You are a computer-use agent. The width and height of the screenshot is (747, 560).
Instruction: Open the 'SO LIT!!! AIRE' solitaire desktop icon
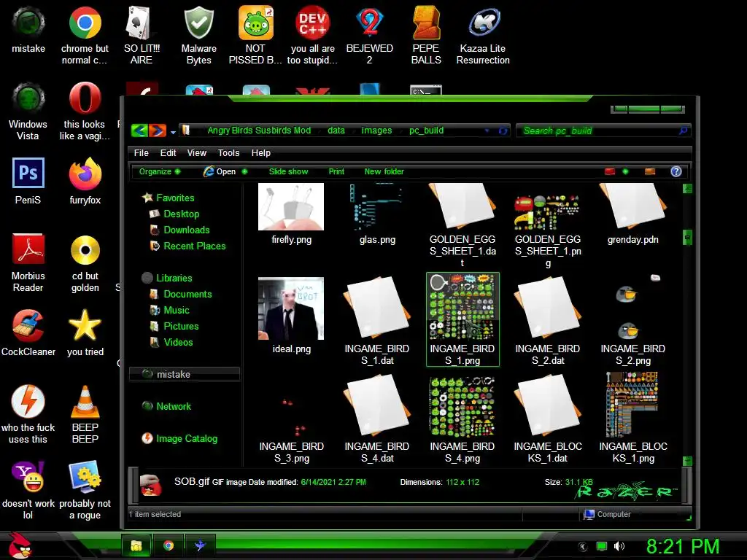tap(142, 34)
